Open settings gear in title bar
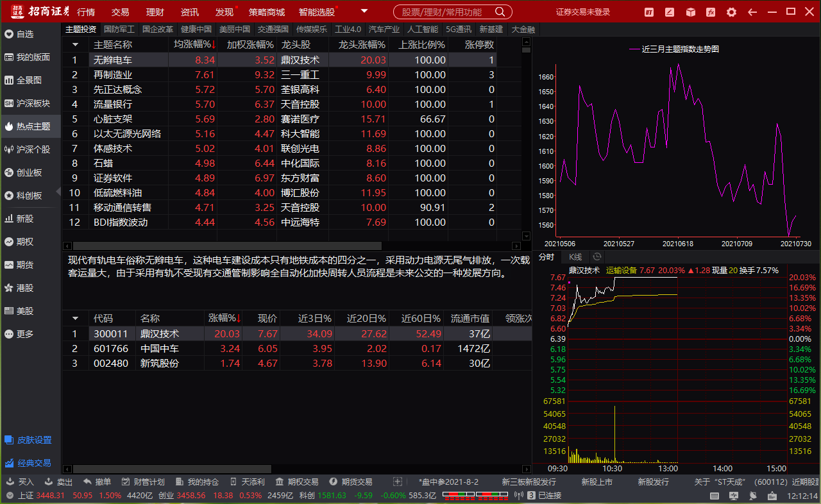821x504 pixels. pos(731,12)
